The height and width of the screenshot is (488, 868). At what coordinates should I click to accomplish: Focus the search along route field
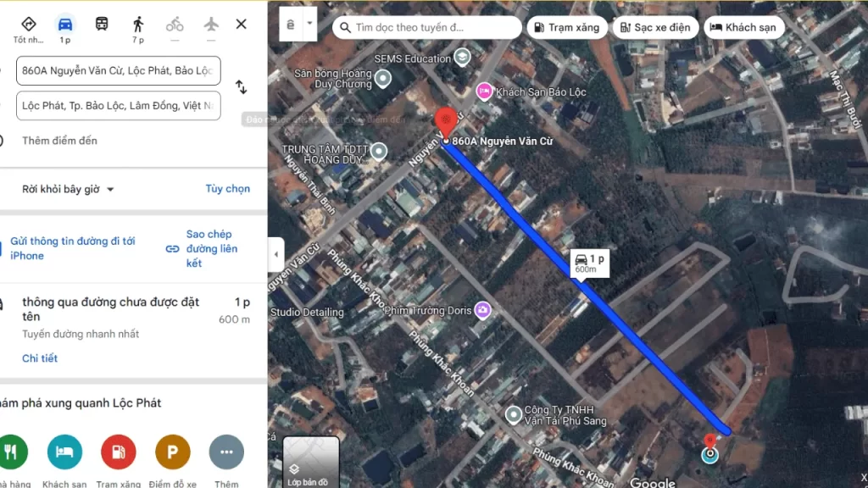click(x=427, y=27)
